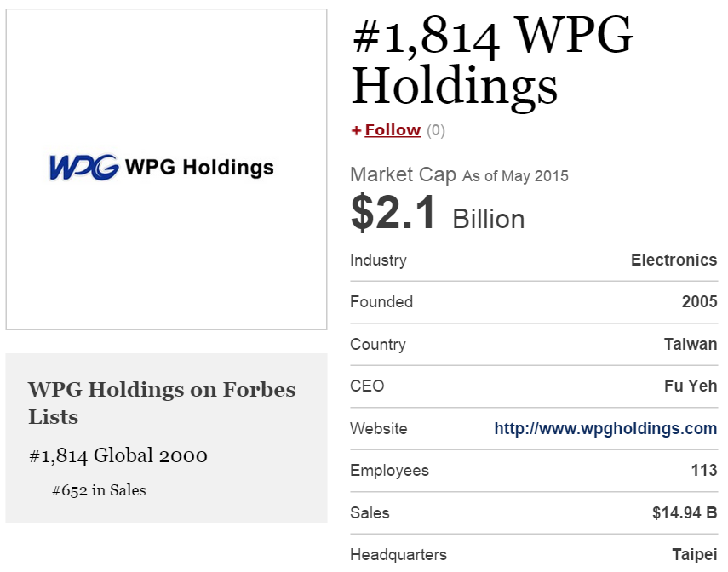Click the Taipei headquarters value

pyautogui.click(x=694, y=555)
